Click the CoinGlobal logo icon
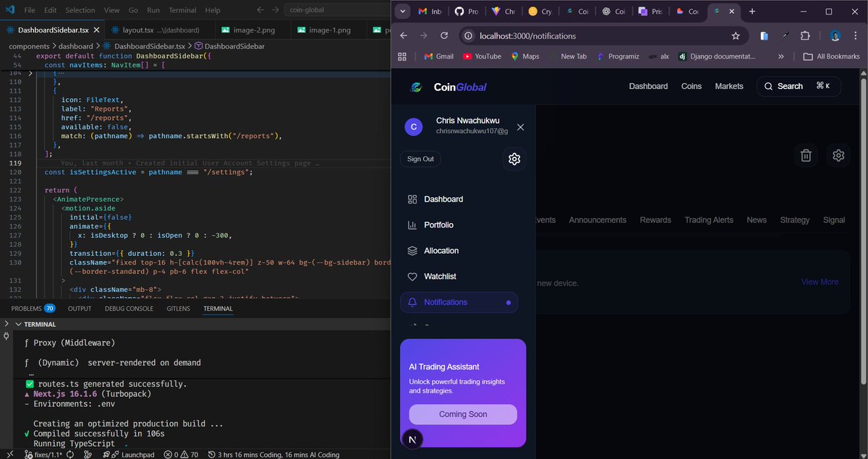Screen dimensions: 868x459 click(x=416, y=87)
